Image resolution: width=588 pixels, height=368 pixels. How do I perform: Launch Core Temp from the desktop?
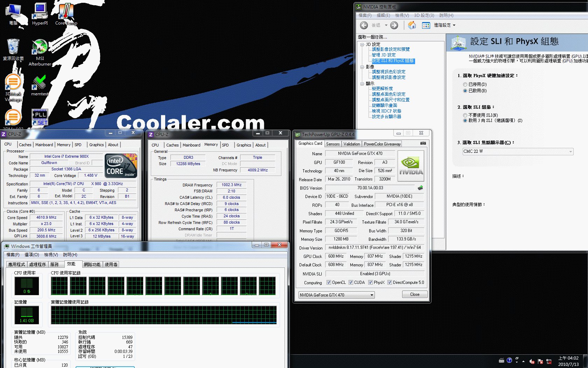[x=66, y=14]
